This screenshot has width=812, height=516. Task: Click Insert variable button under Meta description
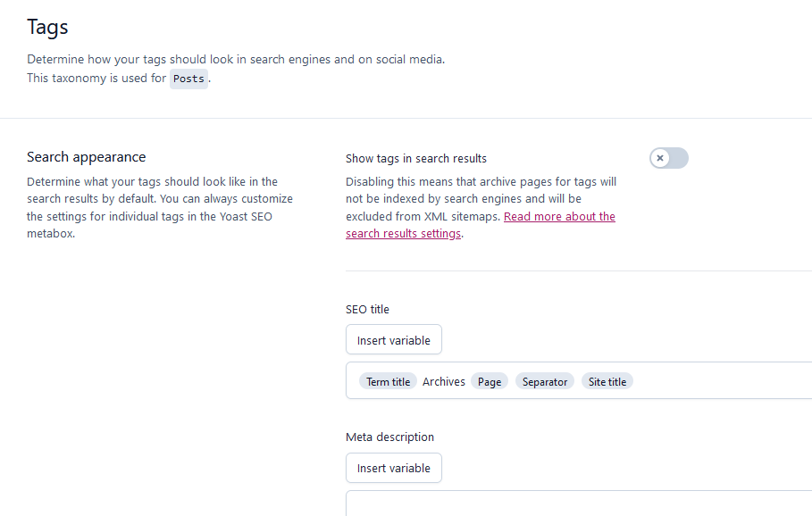pos(394,468)
